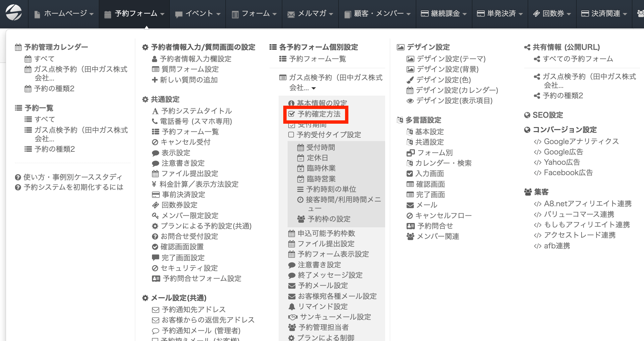Expand the ガス点検予約 form dropdown under 各予約フォーム個別設定

click(313, 88)
